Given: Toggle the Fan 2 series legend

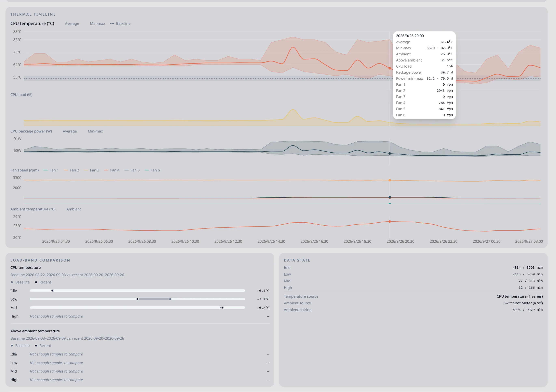Looking at the screenshot, I should 71,170.
